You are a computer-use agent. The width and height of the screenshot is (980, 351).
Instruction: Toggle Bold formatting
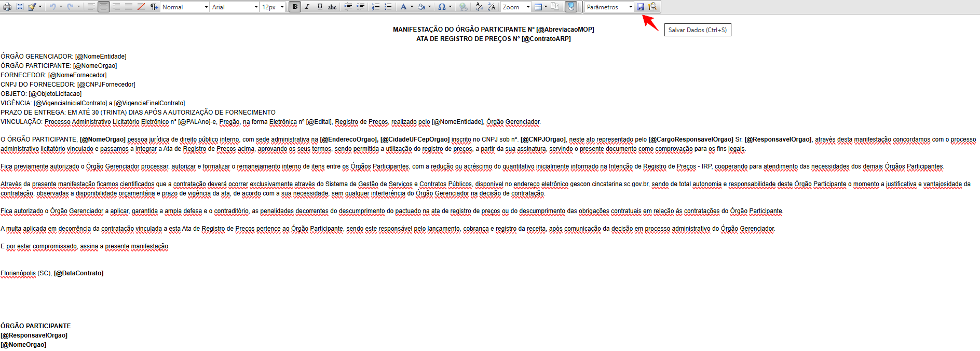[295, 7]
